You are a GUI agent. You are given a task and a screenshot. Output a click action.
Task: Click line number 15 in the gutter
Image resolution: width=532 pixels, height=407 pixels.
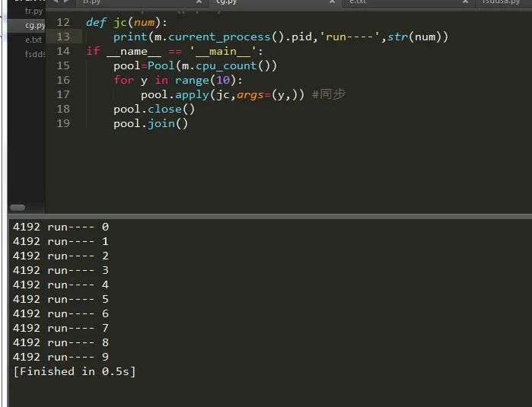(x=62, y=65)
